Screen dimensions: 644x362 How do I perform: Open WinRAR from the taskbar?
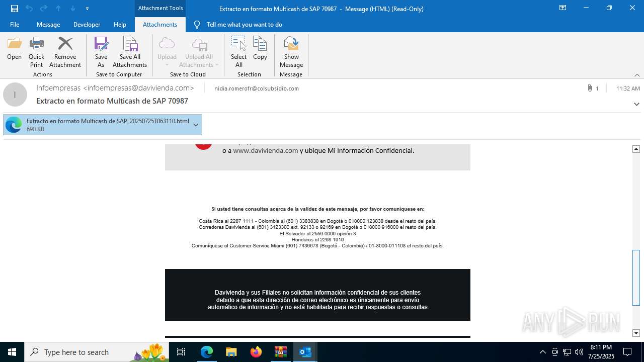point(280,352)
